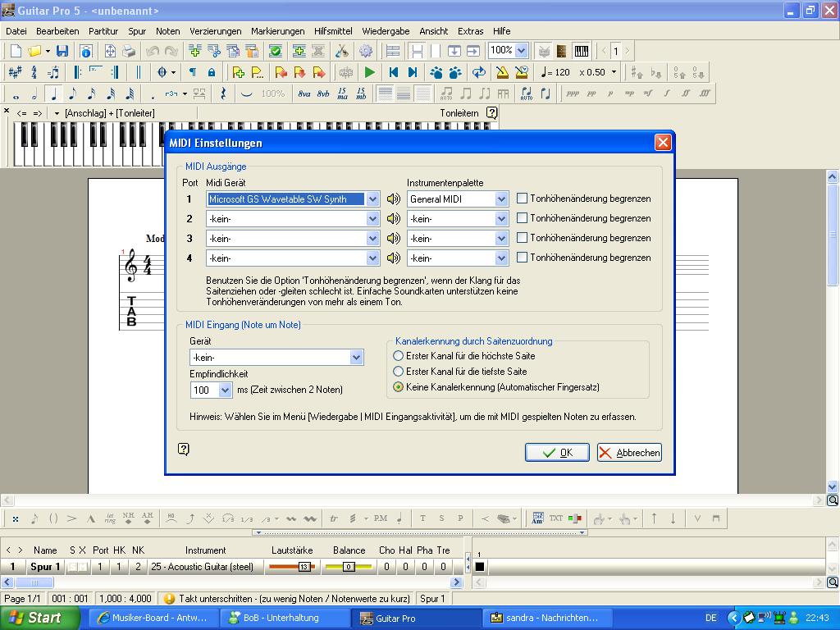
Task: Insert a rest with the rest icon
Action: (223, 94)
